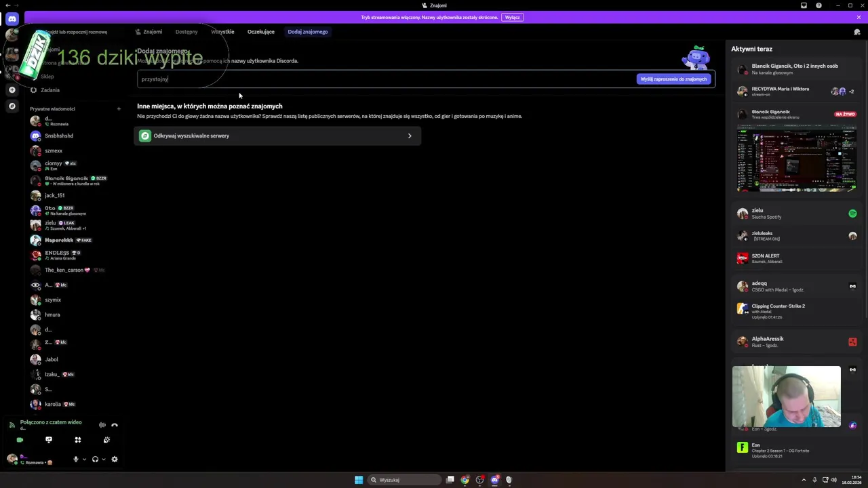Click the NA ŻYWO live badge
This screenshot has width=868, height=488.
point(845,114)
